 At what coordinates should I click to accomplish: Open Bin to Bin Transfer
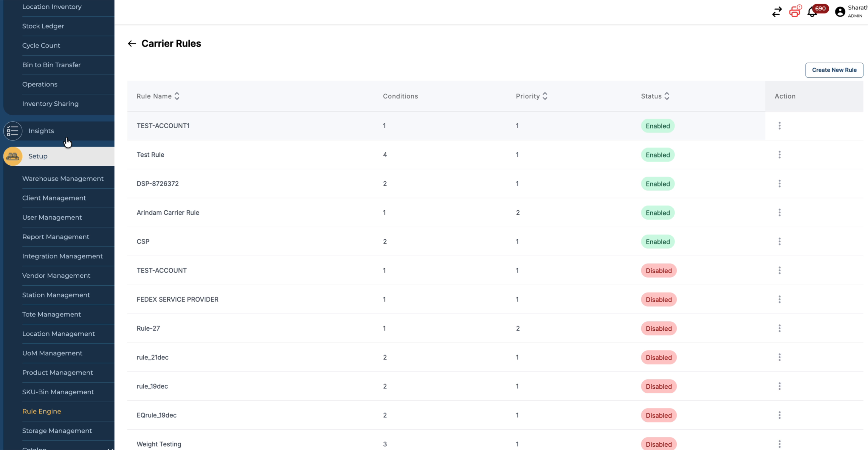[x=52, y=65]
